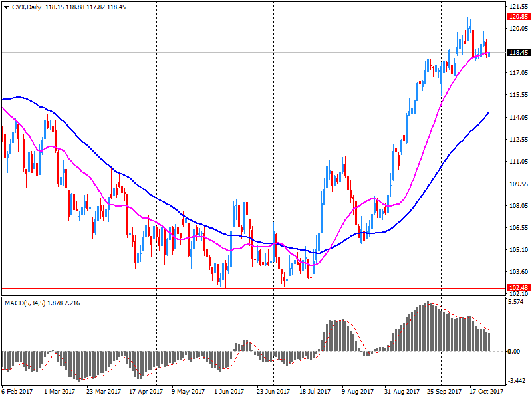Click the MACD scale value -3.442

(517, 381)
